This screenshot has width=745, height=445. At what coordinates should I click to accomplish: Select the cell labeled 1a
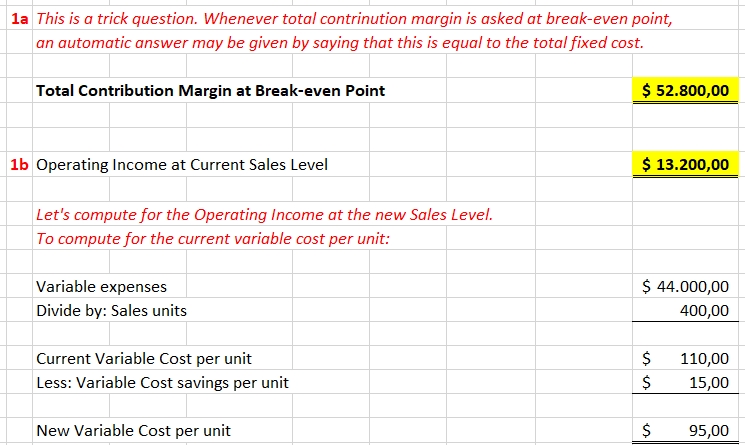18,21
